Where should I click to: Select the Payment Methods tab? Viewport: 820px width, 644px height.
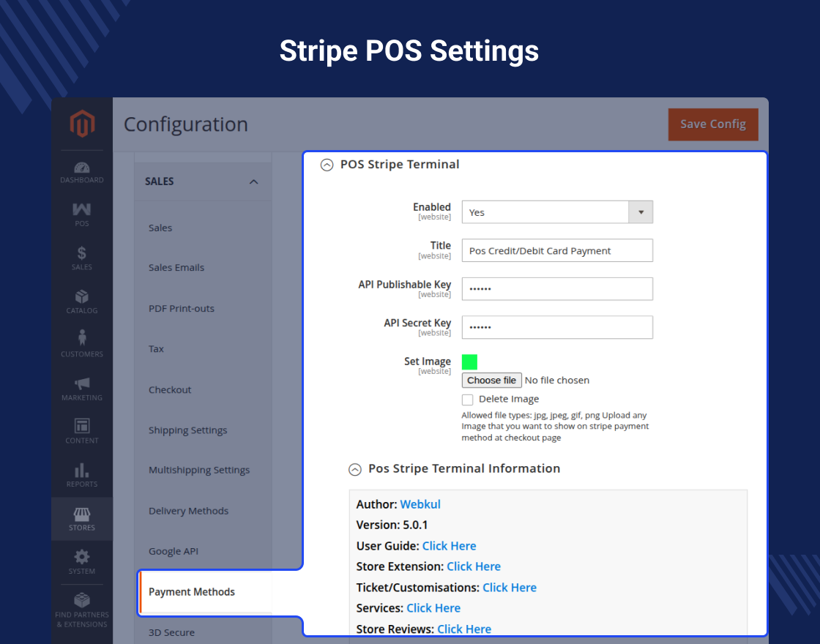click(206, 592)
